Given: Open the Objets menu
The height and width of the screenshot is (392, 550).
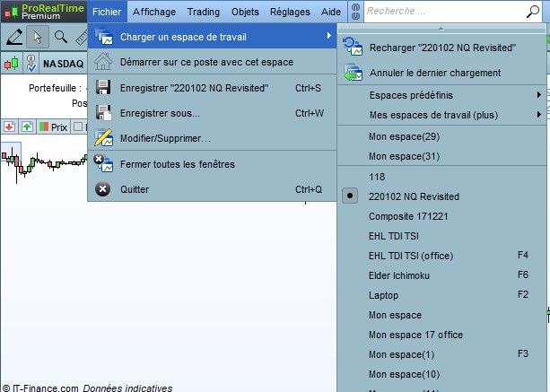Looking at the screenshot, I should coord(245,12).
